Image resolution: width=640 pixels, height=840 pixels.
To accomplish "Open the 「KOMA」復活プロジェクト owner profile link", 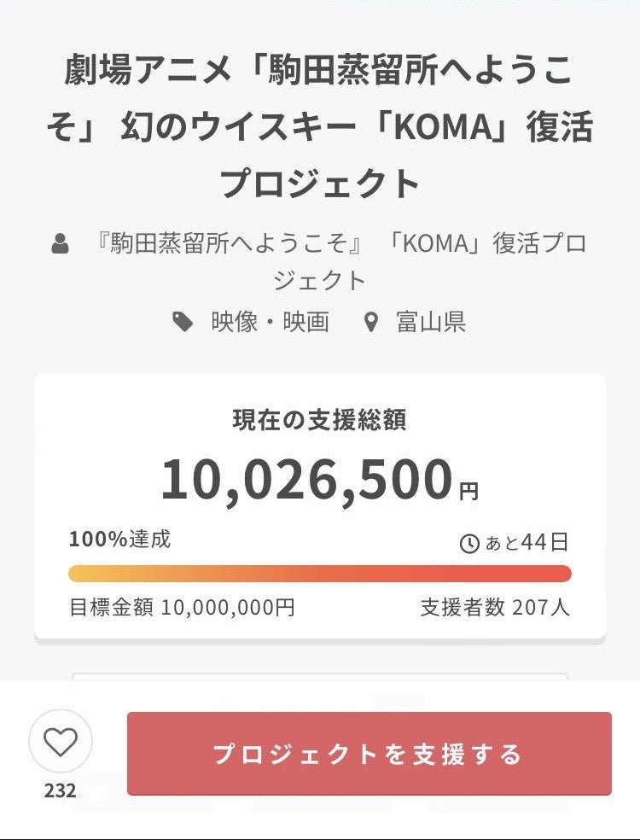I will (341, 261).
